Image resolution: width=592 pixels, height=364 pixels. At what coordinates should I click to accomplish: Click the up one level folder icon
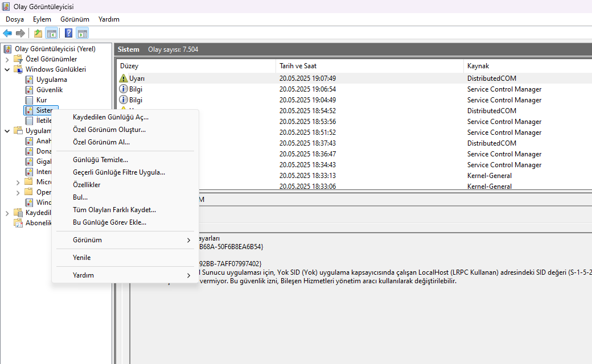pos(38,33)
